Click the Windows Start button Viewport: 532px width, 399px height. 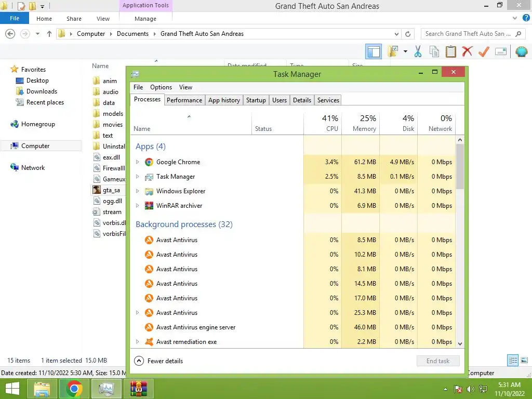point(12,389)
